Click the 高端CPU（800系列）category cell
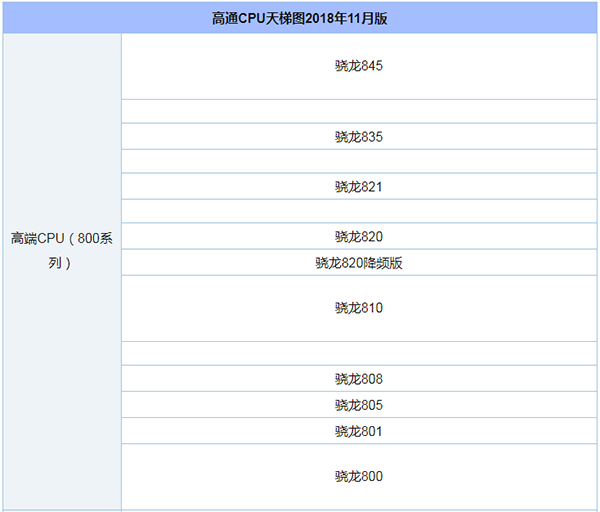The height and width of the screenshot is (512, 600). (62, 272)
